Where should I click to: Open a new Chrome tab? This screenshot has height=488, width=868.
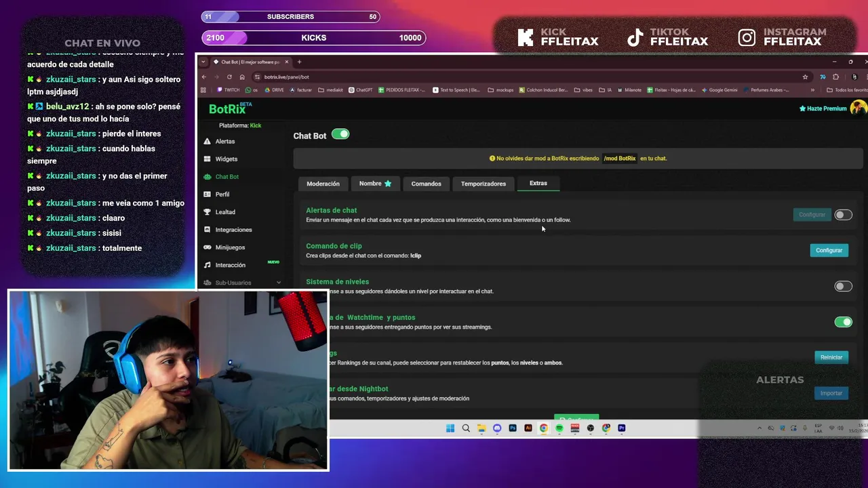(x=299, y=62)
